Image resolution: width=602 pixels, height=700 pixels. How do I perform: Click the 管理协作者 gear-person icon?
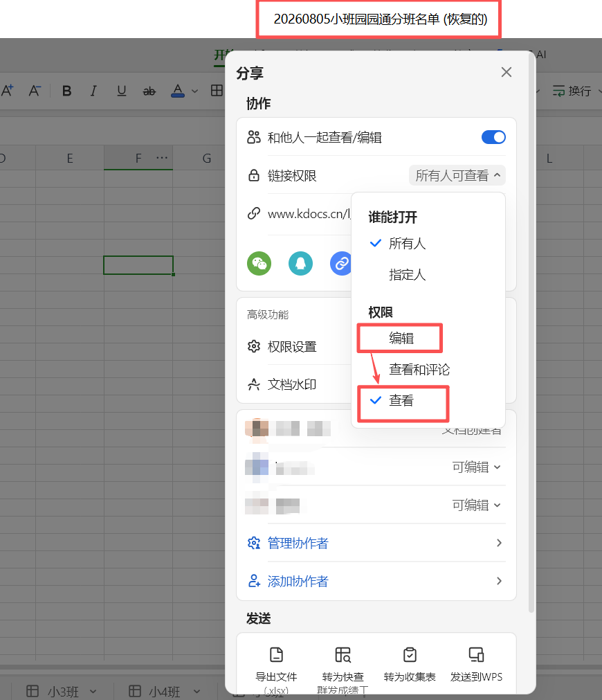[x=254, y=543]
